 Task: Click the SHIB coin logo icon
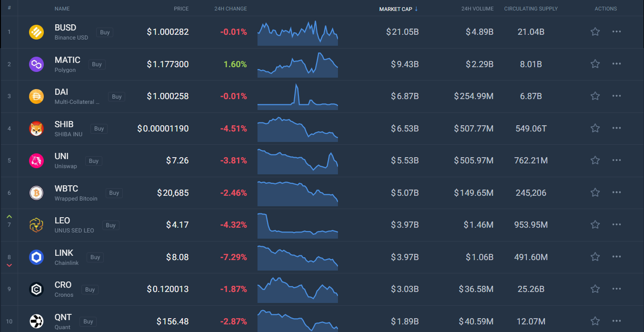pyautogui.click(x=37, y=128)
